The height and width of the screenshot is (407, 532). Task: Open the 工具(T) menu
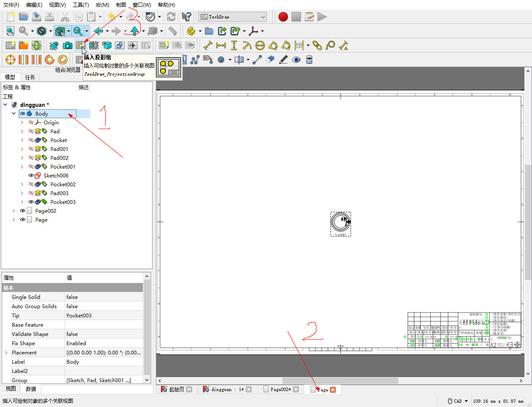point(81,5)
